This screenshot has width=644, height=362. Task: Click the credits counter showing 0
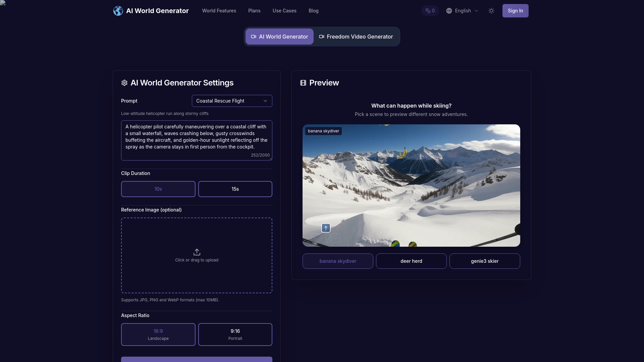(x=430, y=11)
